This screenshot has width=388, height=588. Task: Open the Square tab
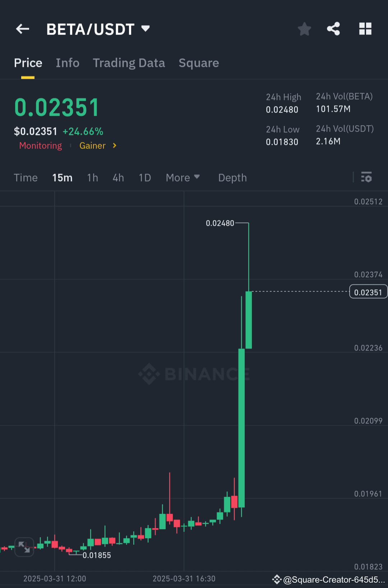point(199,63)
